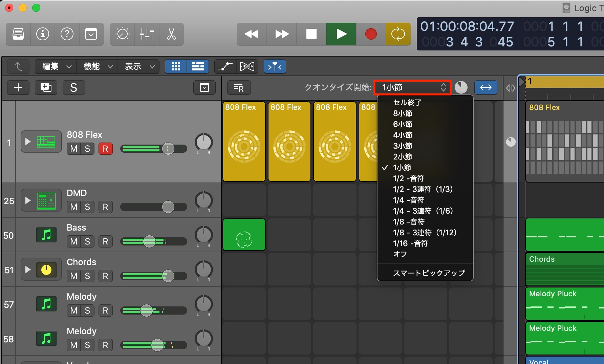Open the 編集 menu

[x=56, y=66]
